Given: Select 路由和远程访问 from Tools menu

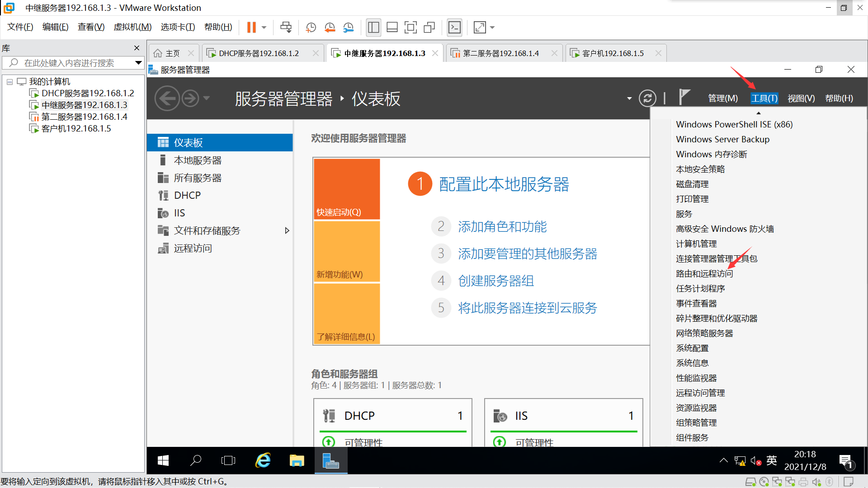Looking at the screenshot, I should pyautogui.click(x=704, y=274).
